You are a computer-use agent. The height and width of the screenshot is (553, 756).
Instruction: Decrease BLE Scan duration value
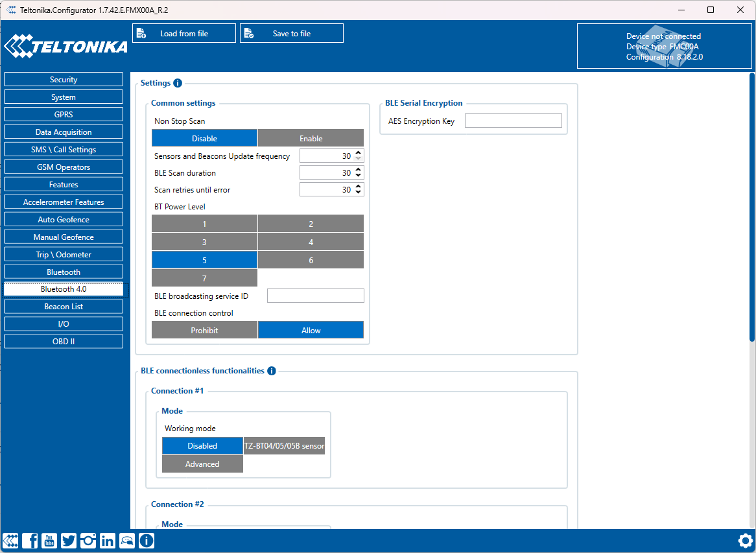pos(359,176)
